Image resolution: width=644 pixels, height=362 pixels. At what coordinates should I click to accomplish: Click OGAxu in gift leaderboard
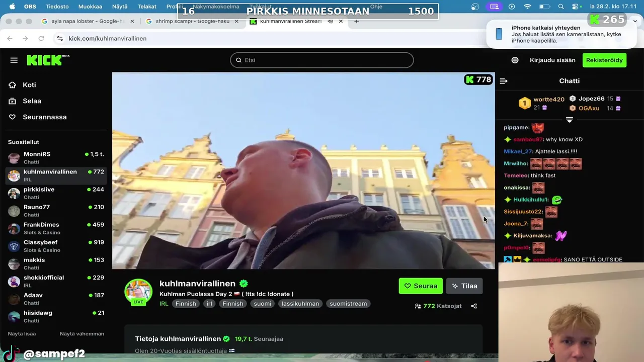coord(589,108)
